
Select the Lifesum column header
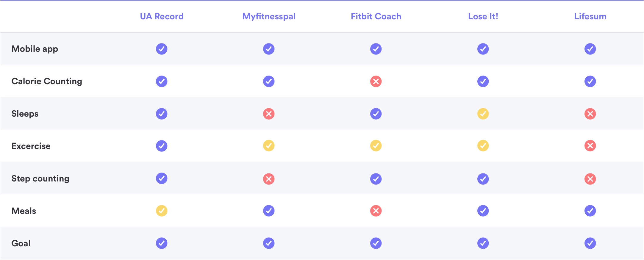pos(590,16)
